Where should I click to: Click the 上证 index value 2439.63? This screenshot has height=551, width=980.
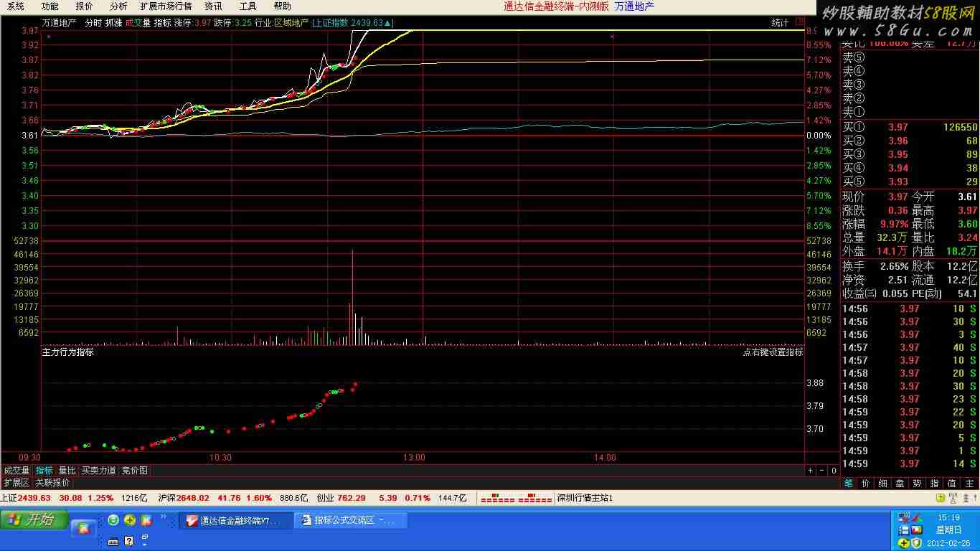(x=34, y=498)
